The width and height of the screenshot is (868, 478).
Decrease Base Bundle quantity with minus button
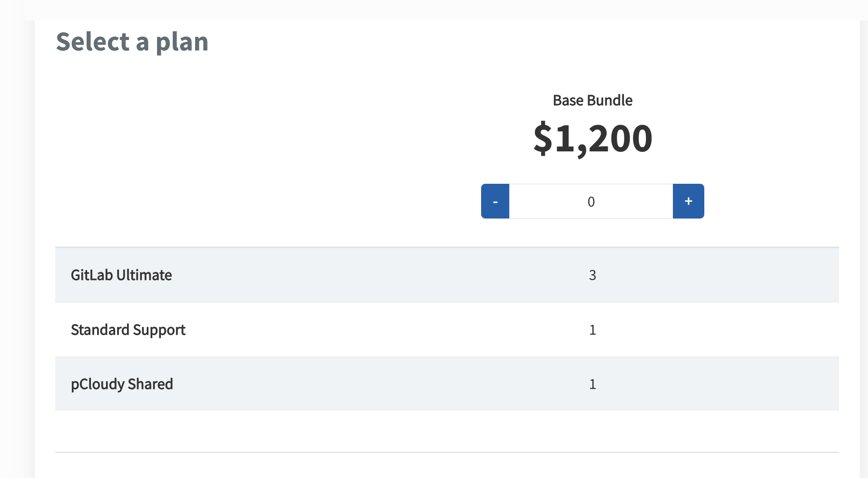click(x=495, y=201)
